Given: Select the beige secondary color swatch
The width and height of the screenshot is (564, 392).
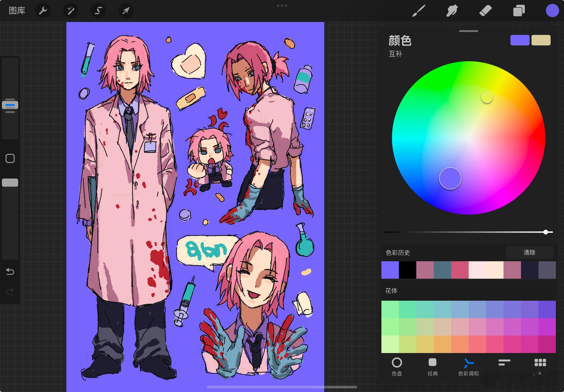Looking at the screenshot, I should point(541,40).
